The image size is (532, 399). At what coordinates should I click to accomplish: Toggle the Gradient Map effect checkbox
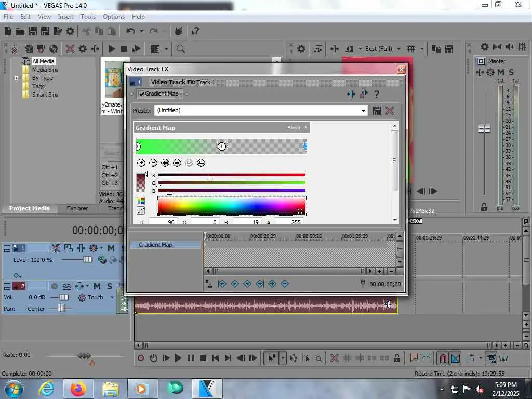pyautogui.click(x=142, y=94)
